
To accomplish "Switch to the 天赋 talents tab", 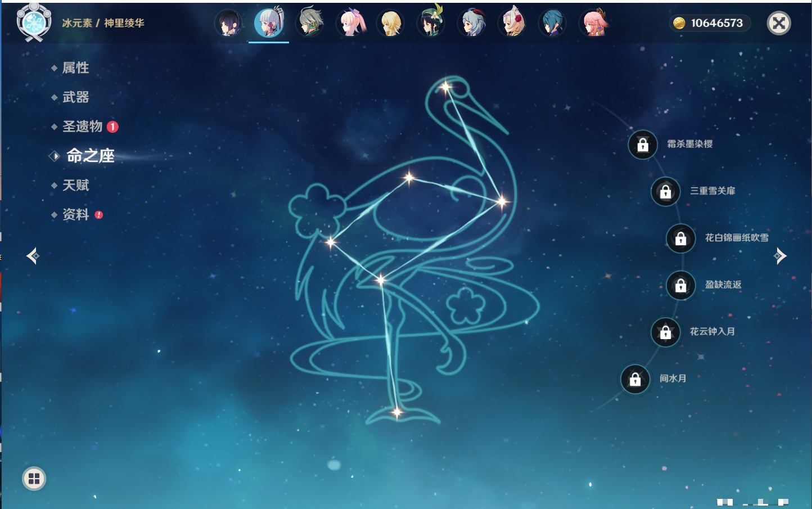I will coord(76,185).
